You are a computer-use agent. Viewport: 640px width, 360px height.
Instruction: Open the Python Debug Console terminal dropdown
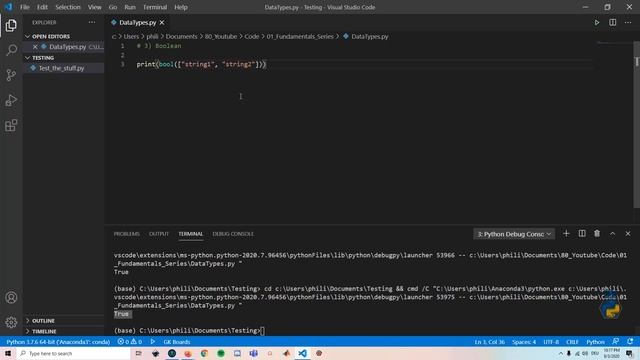click(x=514, y=234)
